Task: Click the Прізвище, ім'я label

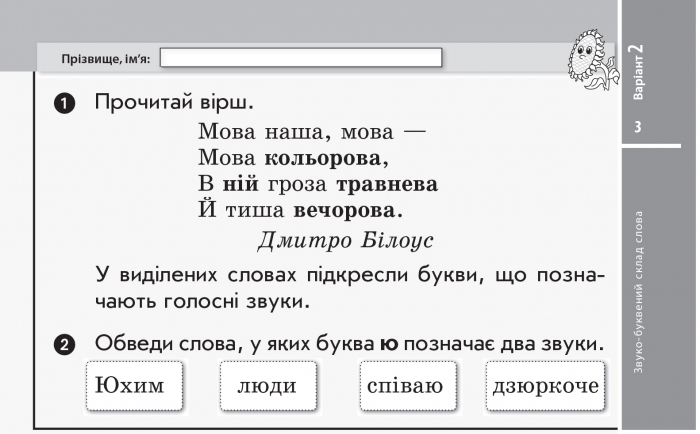Action: [x=106, y=59]
